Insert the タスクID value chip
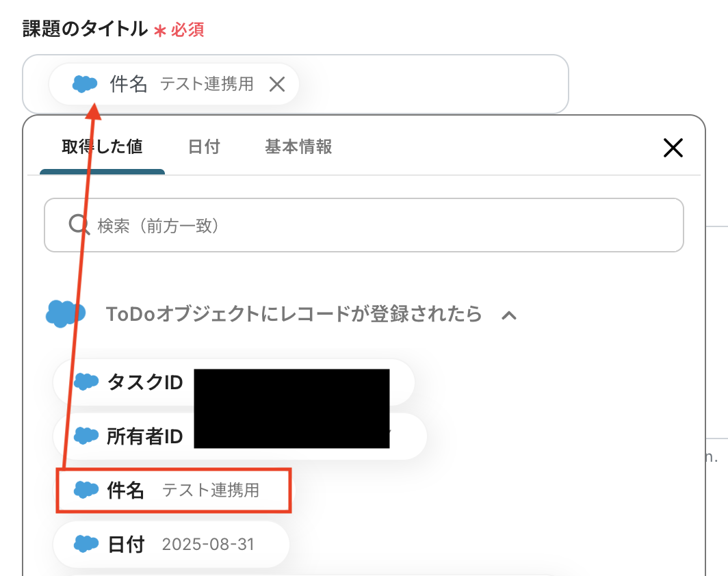 pyautogui.click(x=233, y=382)
